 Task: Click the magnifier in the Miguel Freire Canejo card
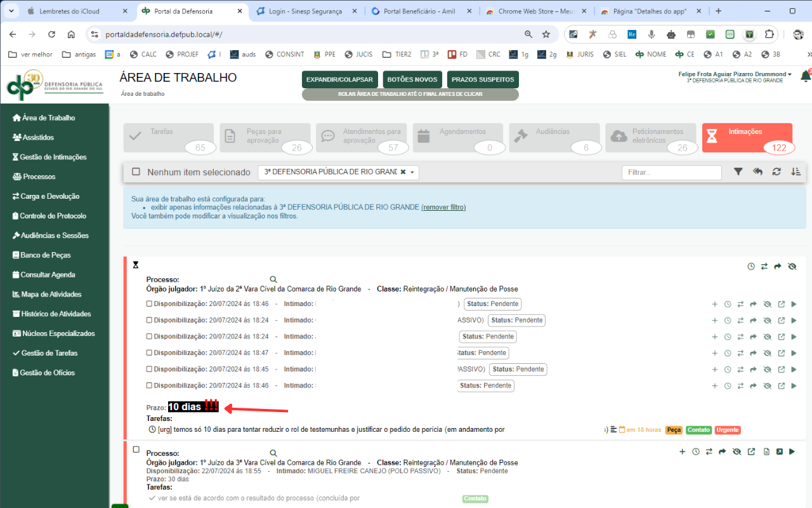tap(273, 453)
